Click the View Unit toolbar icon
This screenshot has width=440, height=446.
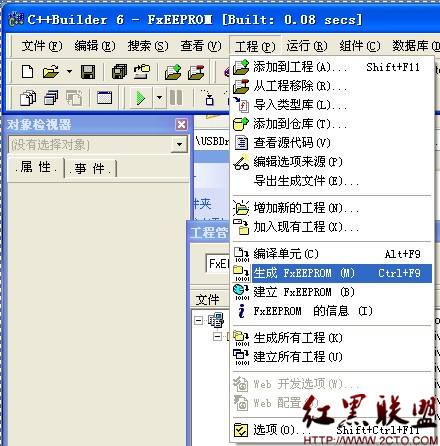pyautogui.click(x=28, y=98)
